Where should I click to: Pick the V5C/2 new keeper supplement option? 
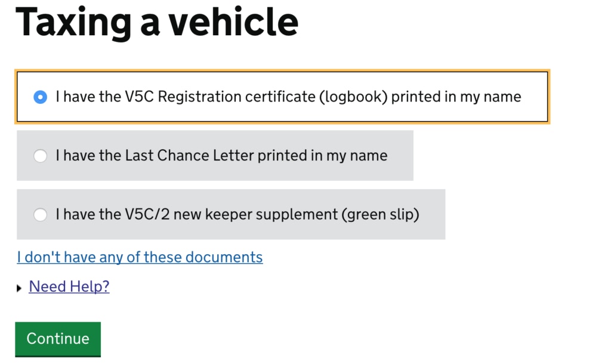[40, 214]
